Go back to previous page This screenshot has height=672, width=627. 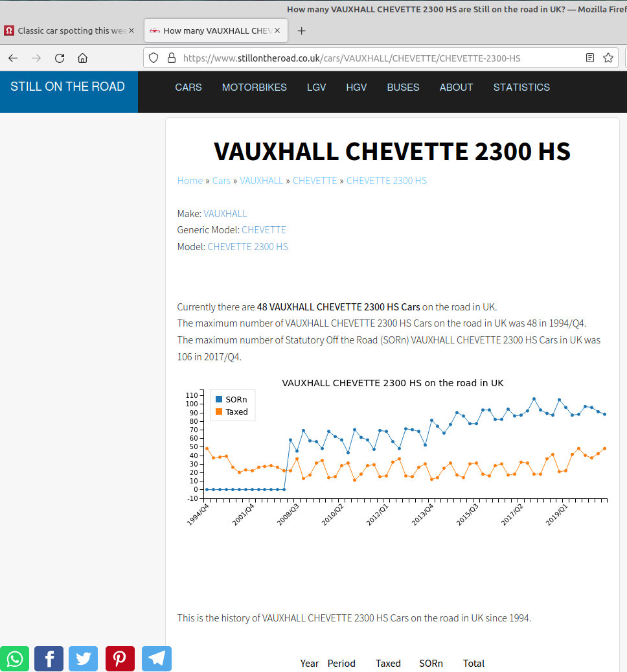click(x=13, y=58)
